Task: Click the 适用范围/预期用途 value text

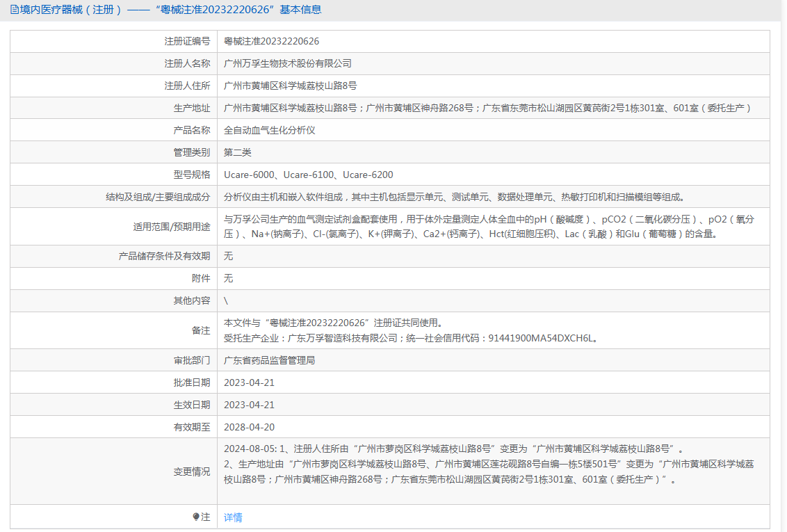Action: [x=489, y=226]
